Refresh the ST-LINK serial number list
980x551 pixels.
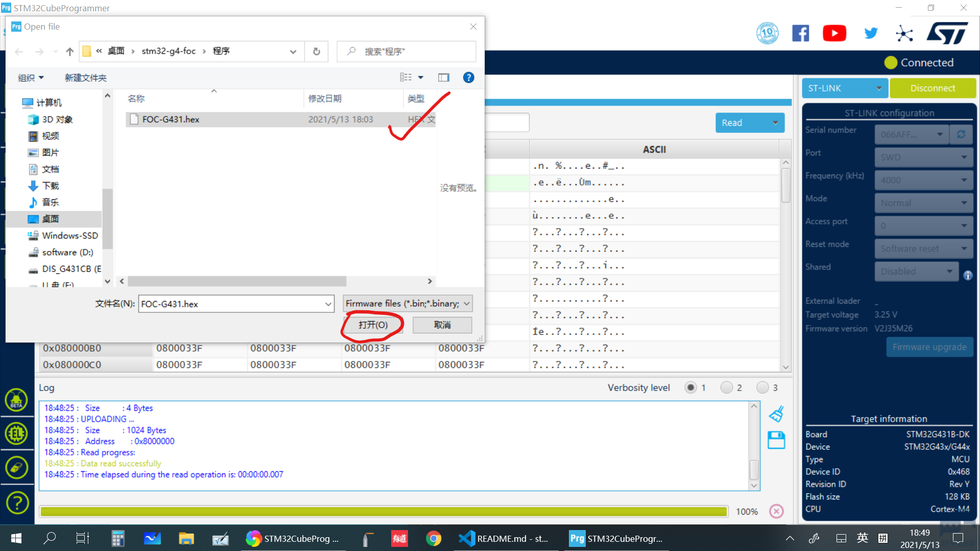point(961,134)
